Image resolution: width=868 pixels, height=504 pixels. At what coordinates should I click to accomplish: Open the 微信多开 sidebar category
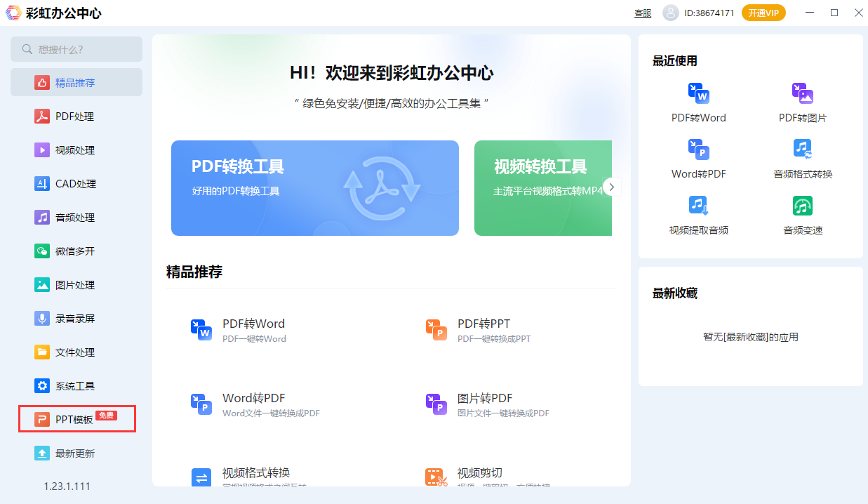click(x=76, y=251)
